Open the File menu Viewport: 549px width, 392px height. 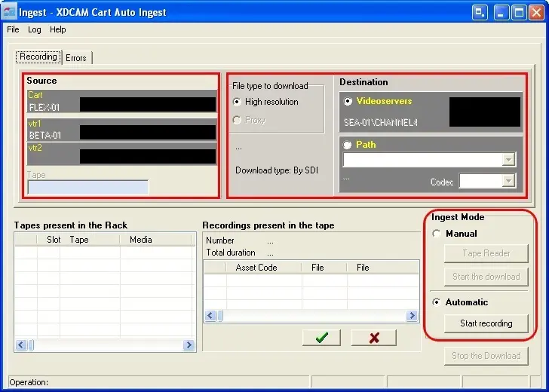coord(13,29)
